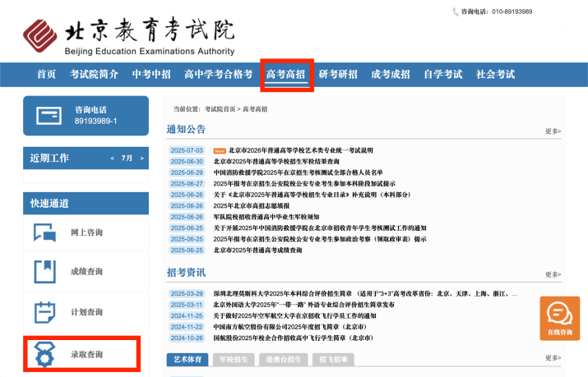Open 国航股份2025年校企合作招飞简章
The image size is (588, 377).
(x=294, y=338)
